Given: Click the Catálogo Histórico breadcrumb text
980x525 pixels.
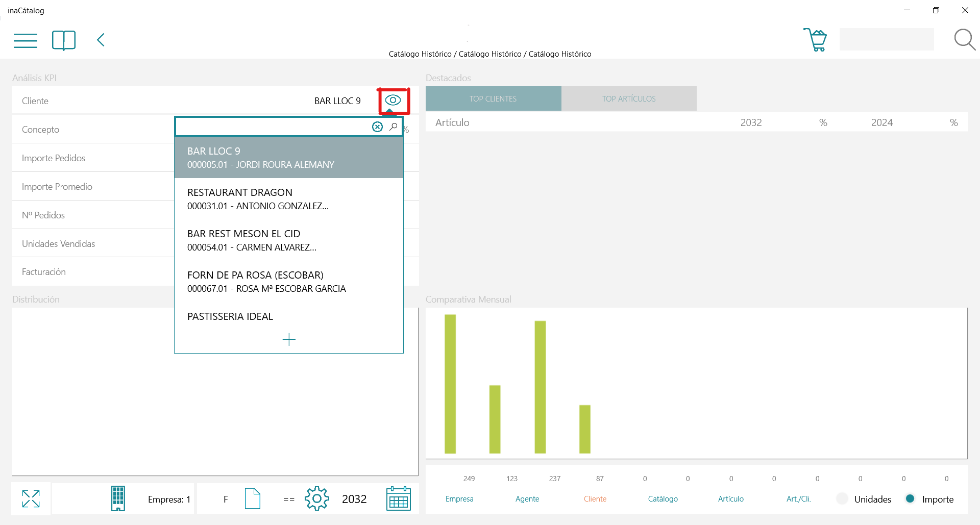Looking at the screenshot, I should click(x=490, y=54).
